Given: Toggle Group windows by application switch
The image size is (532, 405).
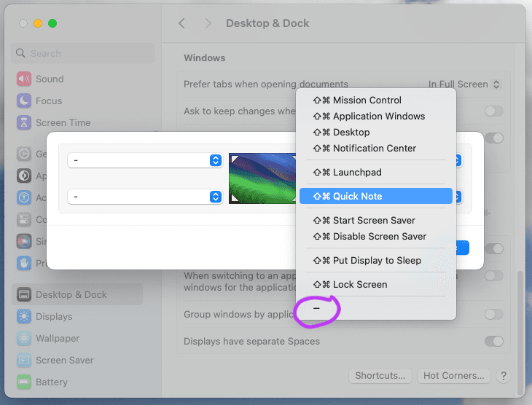Looking at the screenshot, I should tap(493, 314).
